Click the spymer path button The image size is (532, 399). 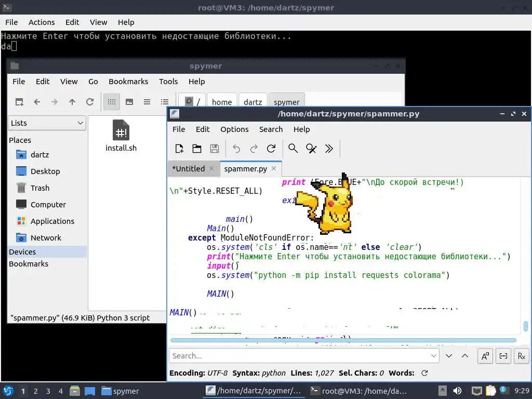coord(286,102)
